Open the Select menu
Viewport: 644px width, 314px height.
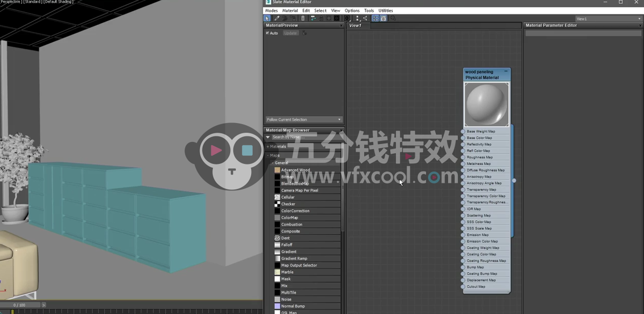pyautogui.click(x=320, y=11)
